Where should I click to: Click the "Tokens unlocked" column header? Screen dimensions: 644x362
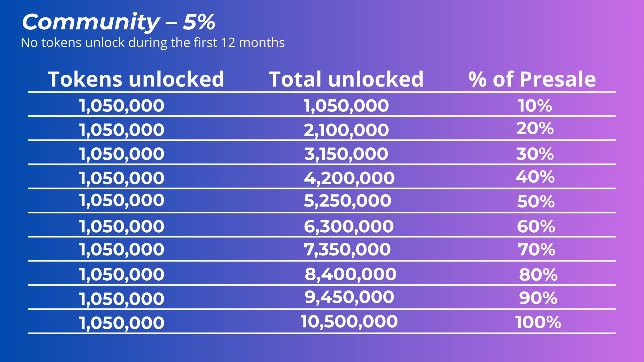[136, 79]
